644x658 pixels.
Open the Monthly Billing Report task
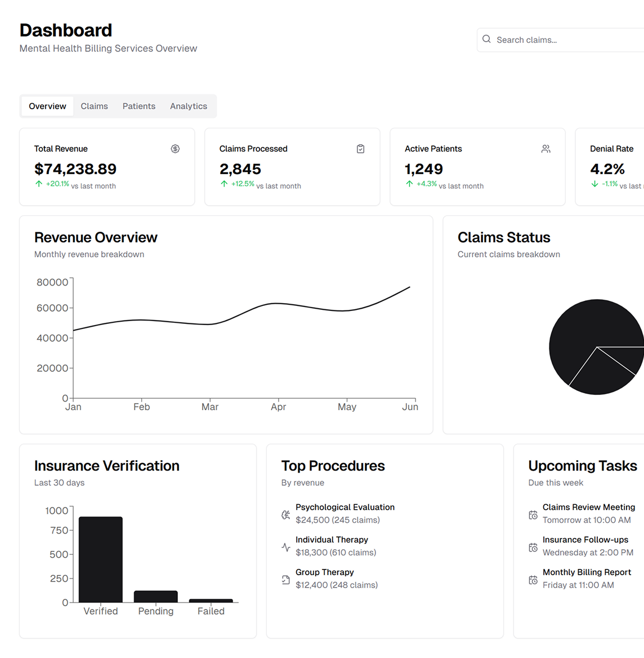[587, 572]
